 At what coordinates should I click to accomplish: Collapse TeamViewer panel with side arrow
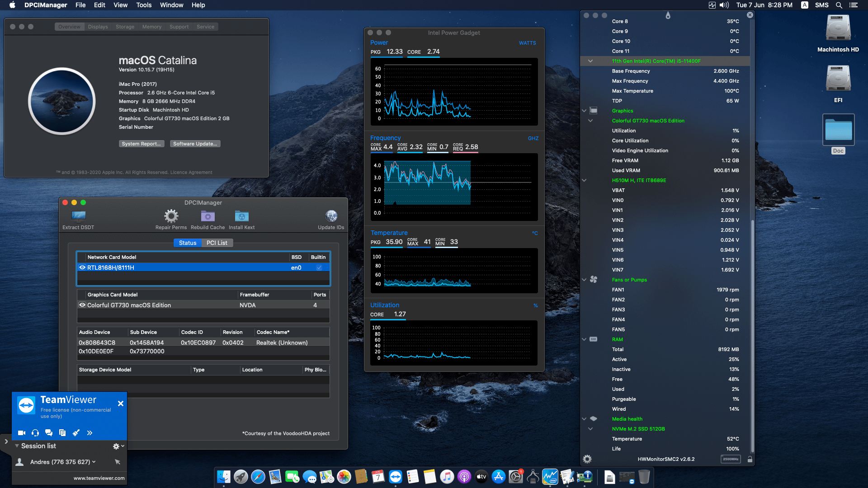pos(6,441)
